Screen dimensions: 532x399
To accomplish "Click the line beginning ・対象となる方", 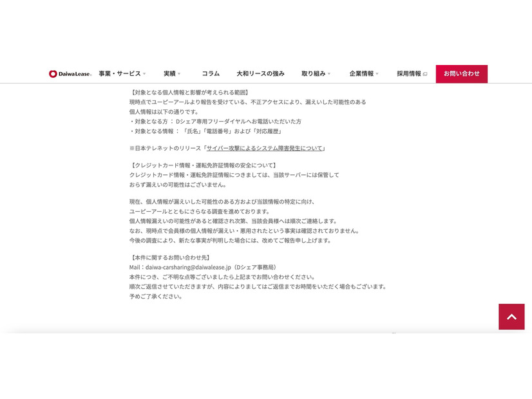I will point(215,122).
